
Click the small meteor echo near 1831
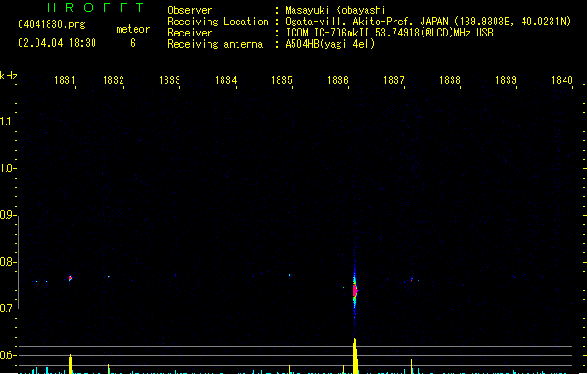[x=70, y=278]
